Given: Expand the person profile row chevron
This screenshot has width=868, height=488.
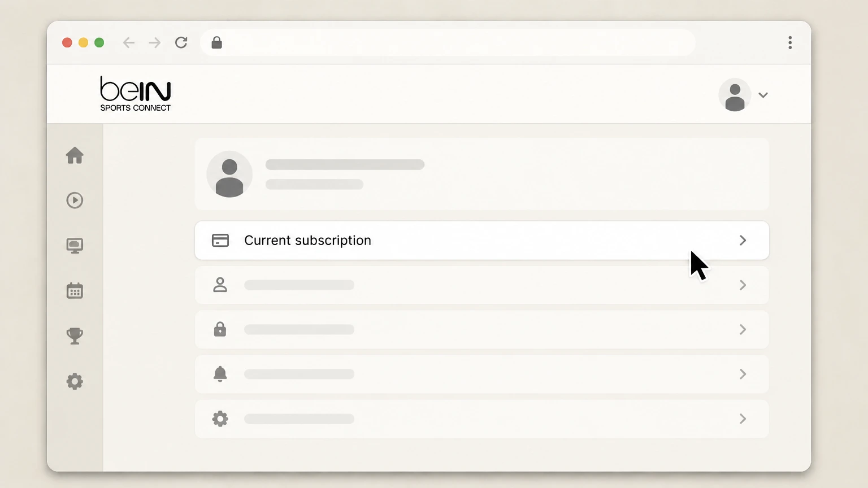Looking at the screenshot, I should (743, 285).
